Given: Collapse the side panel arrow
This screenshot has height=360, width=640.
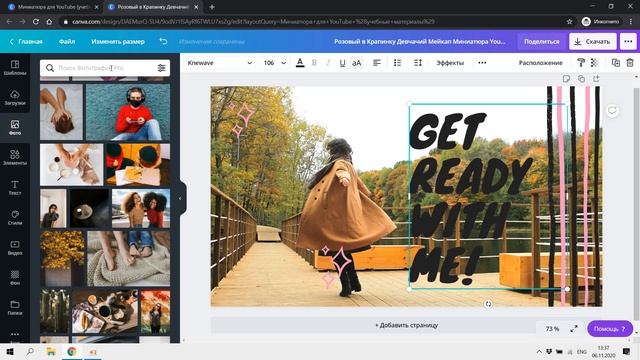Looking at the screenshot, I should pos(180,198).
